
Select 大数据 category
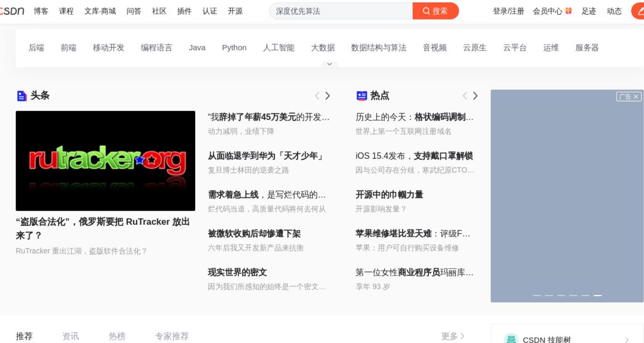pyautogui.click(x=323, y=48)
